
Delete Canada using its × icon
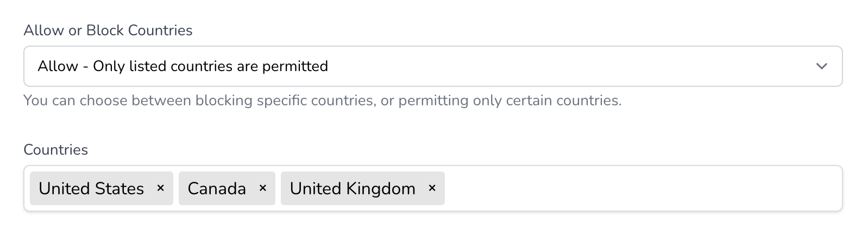click(x=262, y=188)
